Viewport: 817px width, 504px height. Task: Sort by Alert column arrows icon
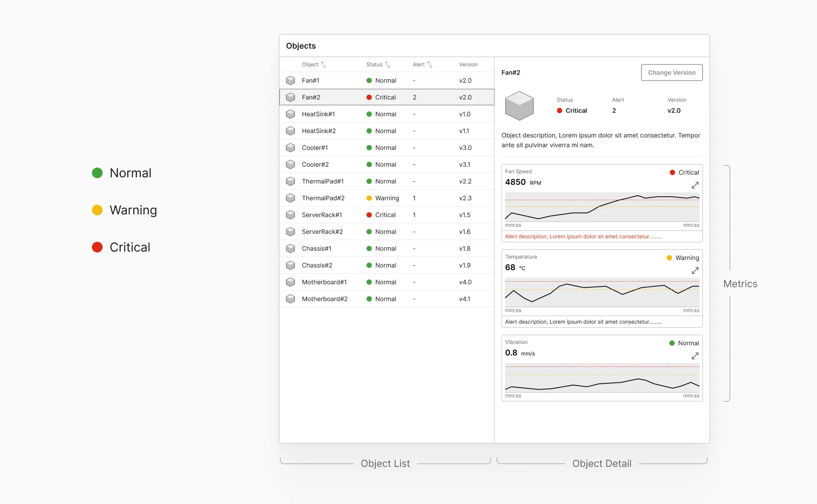pos(430,65)
